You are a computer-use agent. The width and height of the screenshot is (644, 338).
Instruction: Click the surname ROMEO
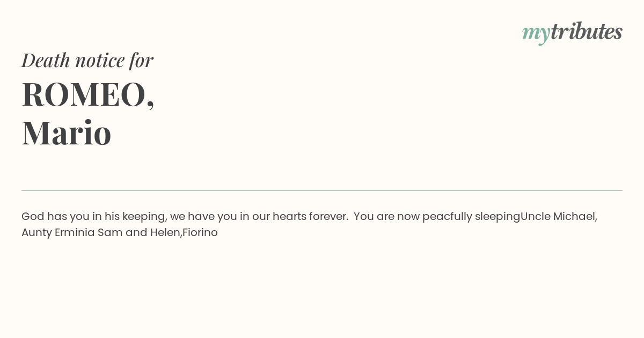tap(88, 94)
